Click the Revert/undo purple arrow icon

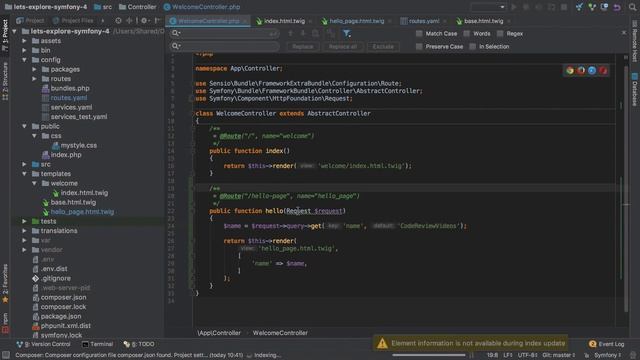tap(617, 7)
